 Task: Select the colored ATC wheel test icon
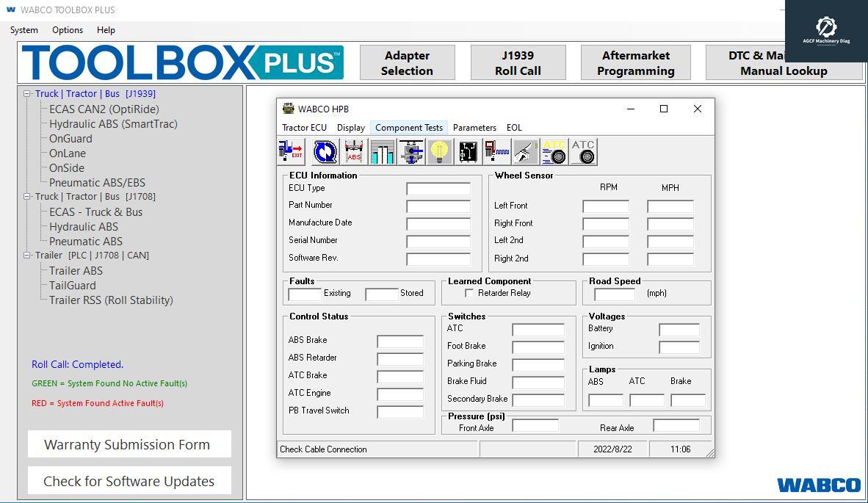[552, 151]
